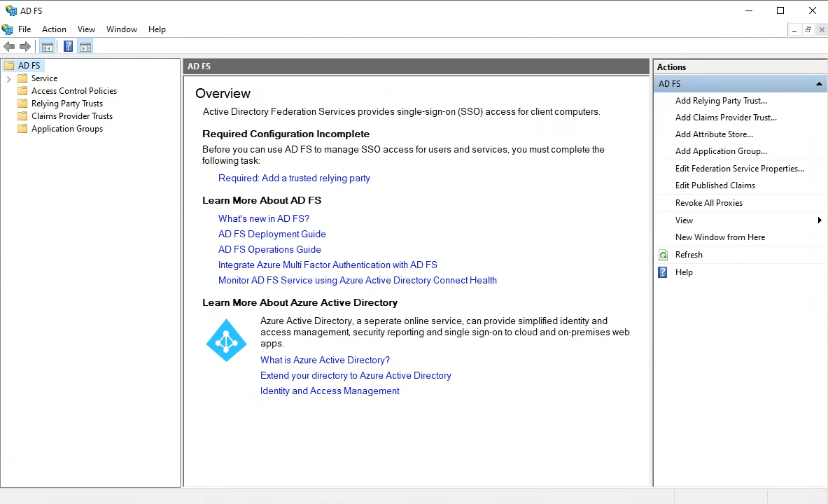Go back with the left arrow toolbar icon
The image size is (828, 504).
(x=9, y=46)
